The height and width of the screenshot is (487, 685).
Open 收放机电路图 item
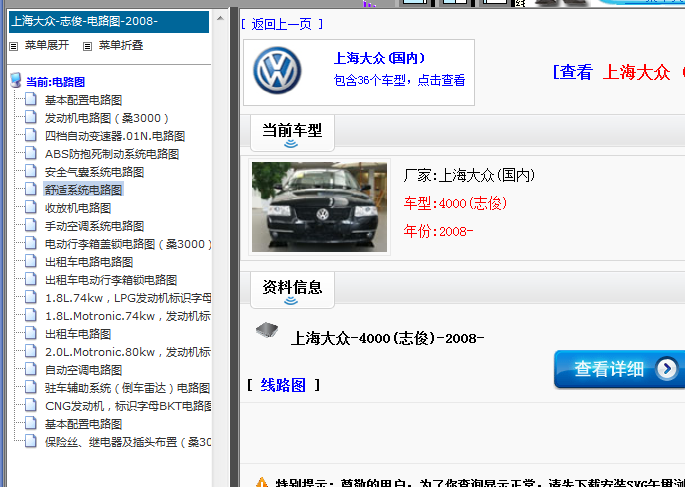(x=78, y=208)
